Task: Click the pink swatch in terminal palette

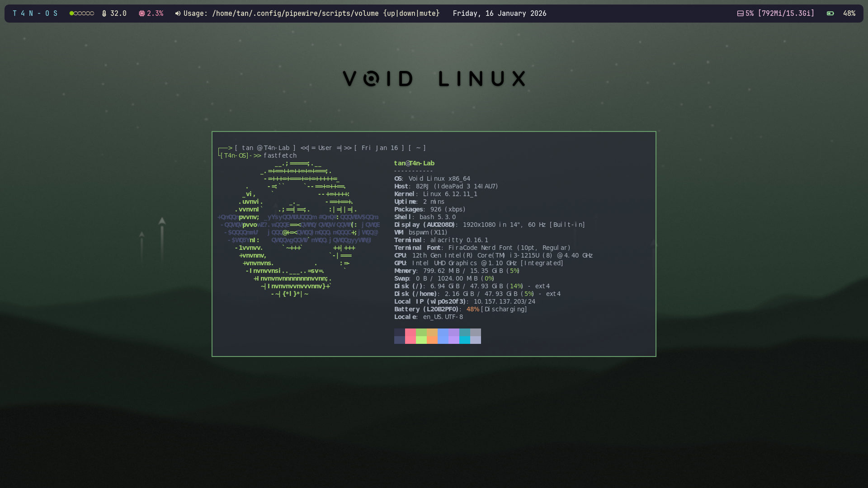Action: 410,336
